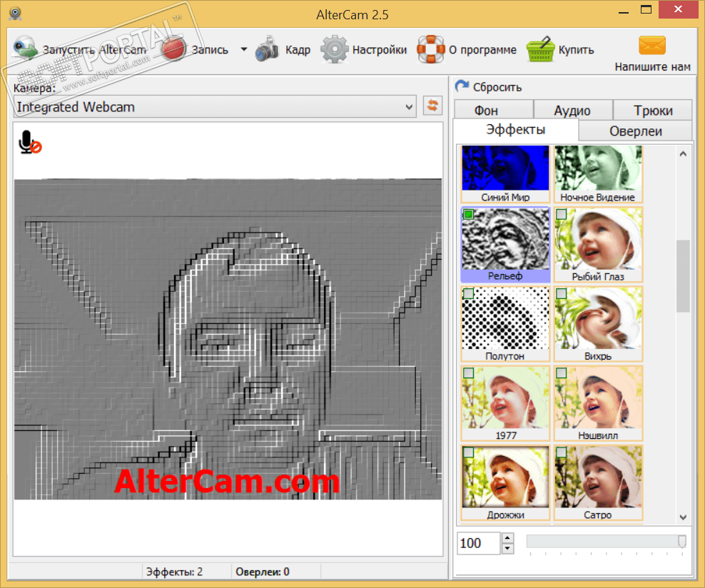
Task: Open the Трюки tab
Action: [652, 110]
